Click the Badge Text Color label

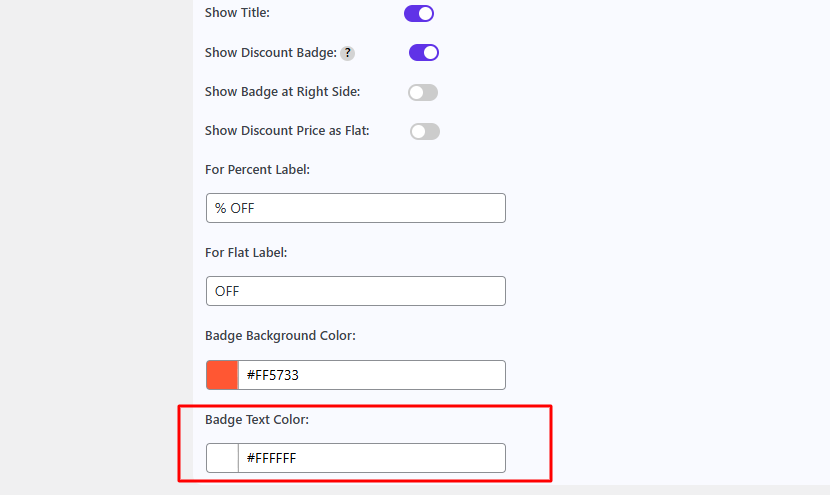[257, 419]
